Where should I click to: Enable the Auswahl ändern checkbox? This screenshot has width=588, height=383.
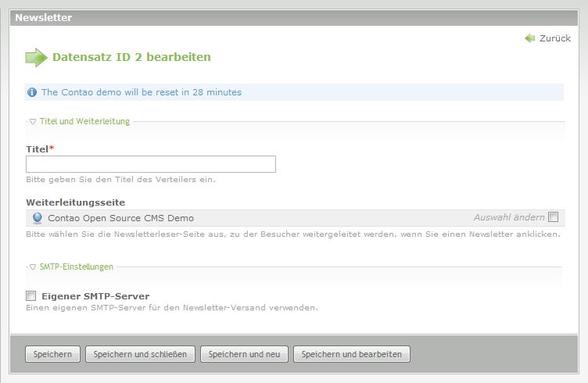point(553,217)
